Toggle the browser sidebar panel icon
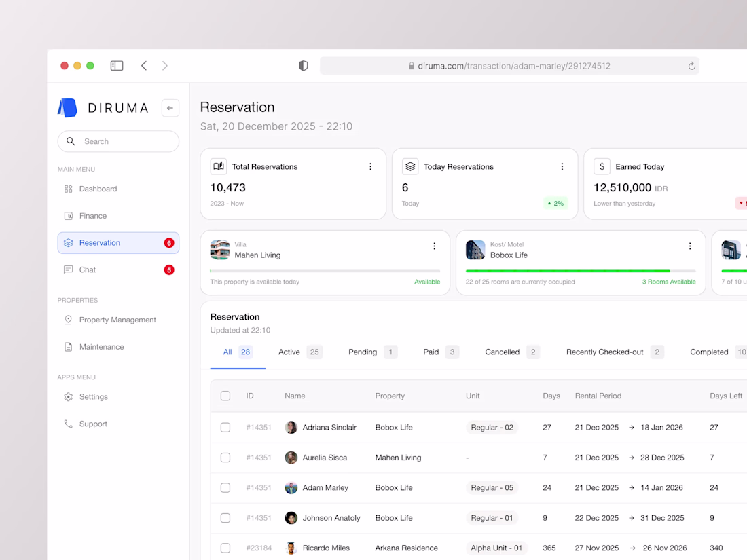Image resolution: width=747 pixels, height=560 pixels. point(117,66)
